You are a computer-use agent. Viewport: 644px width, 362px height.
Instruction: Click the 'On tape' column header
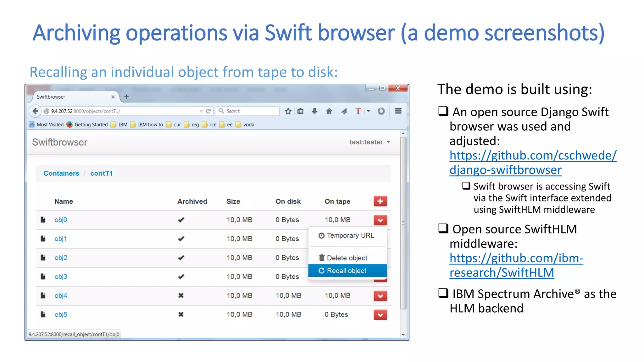coord(337,201)
